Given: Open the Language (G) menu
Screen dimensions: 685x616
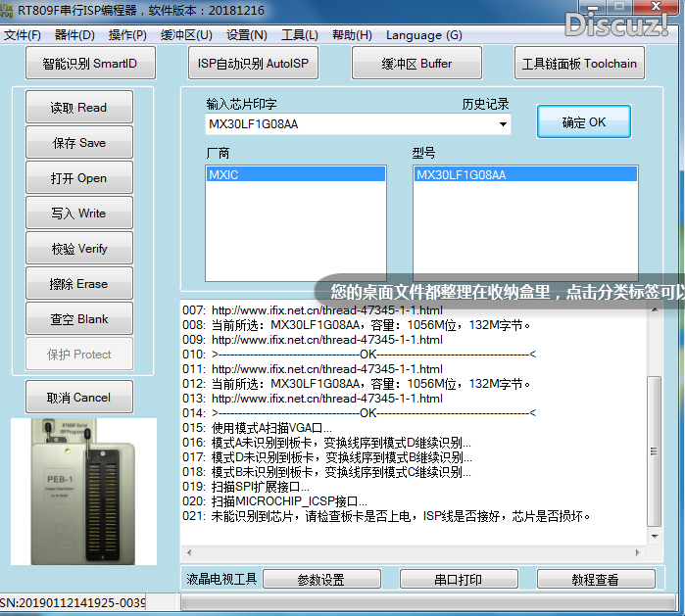Looking at the screenshot, I should pos(423,35).
